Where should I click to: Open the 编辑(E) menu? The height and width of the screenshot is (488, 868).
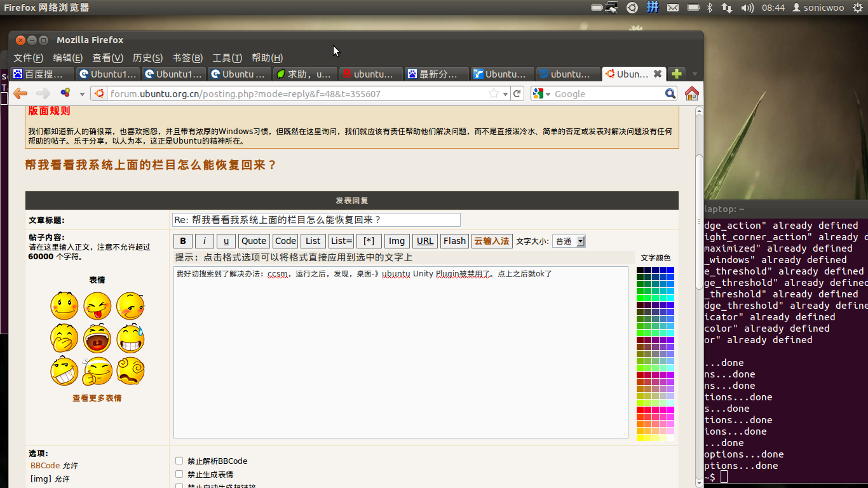point(68,58)
